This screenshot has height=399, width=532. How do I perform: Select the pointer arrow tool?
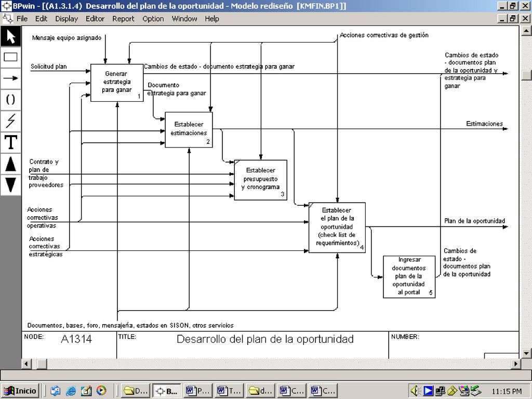click(10, 36)
